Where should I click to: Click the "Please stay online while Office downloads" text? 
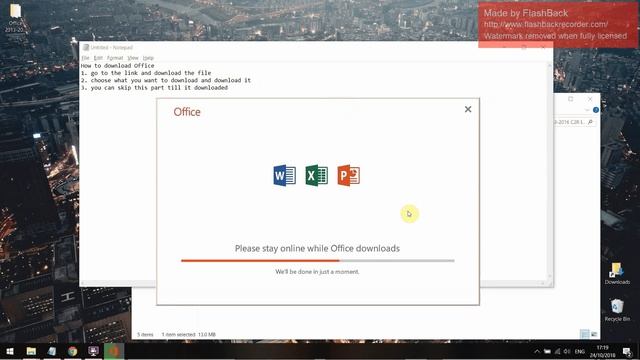point(317,248)
